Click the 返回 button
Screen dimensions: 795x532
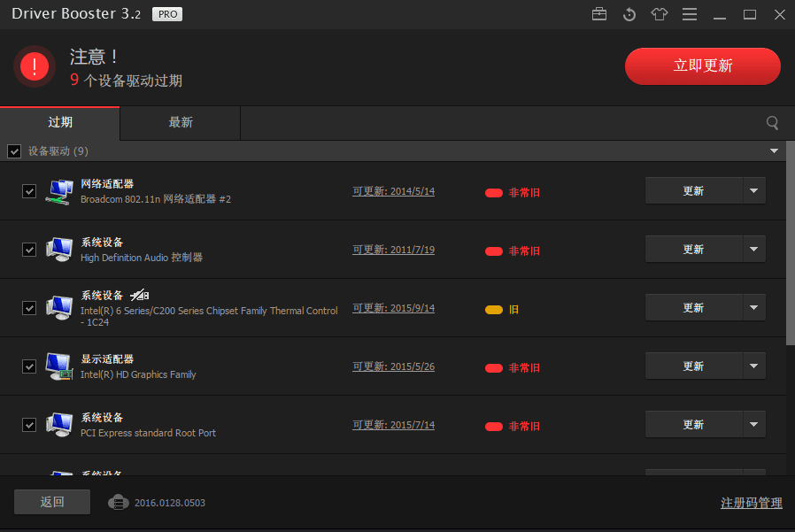point(52,502)
